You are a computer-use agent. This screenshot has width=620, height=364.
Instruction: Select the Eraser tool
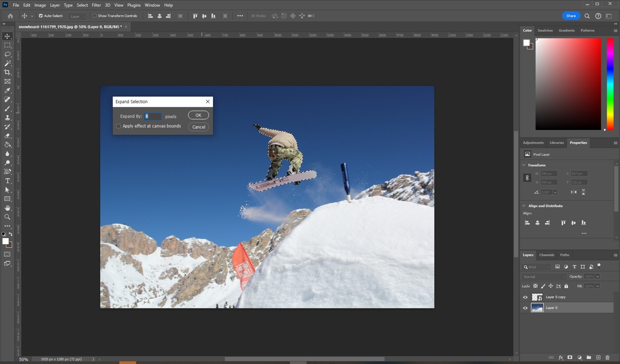coord(7,135)
